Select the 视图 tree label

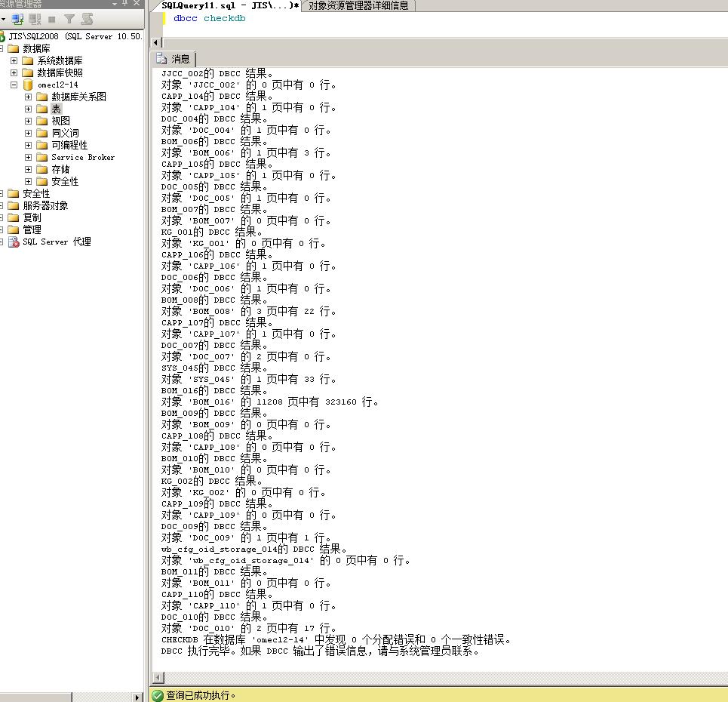pyautogui.click(x=61, y=121)
